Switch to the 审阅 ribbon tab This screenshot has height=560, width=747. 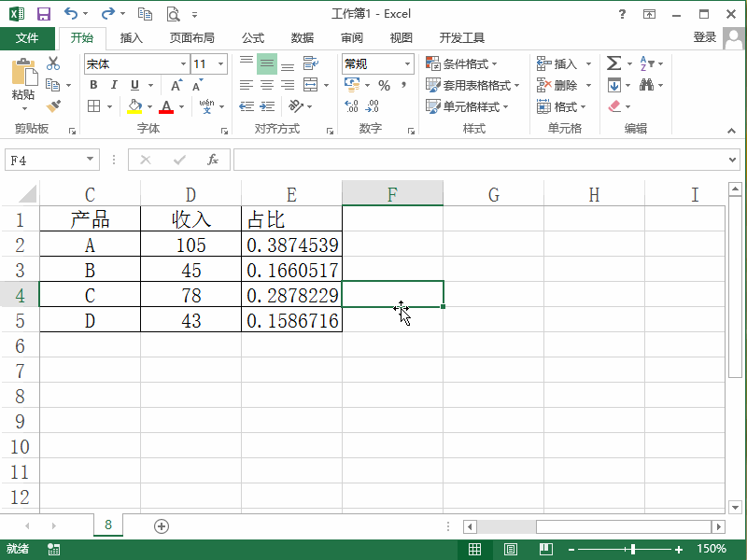coord(352,37)
